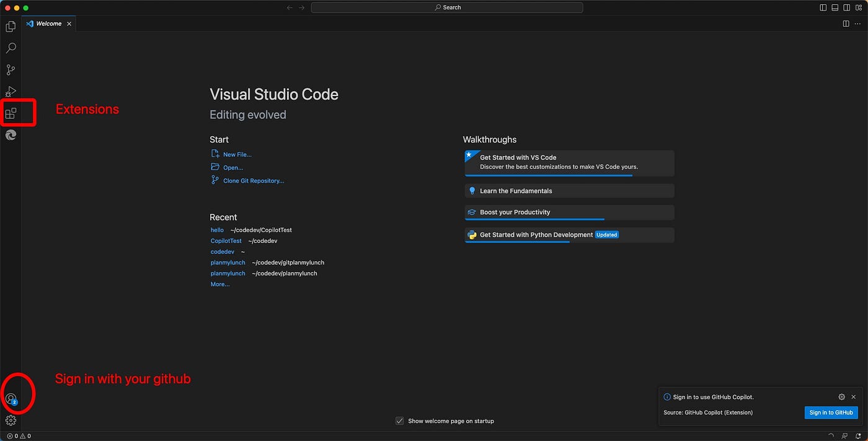Viewport: 868px width, 441px height.
Task: Toggle the primary side bar layout icon
Action: coord(823,7)
